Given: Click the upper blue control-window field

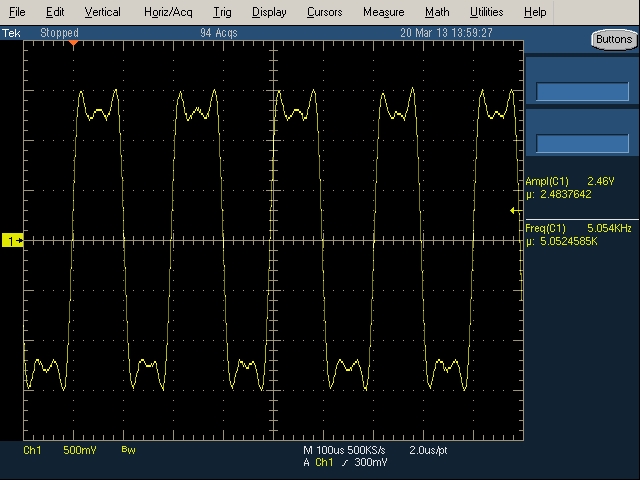Looking at the screenshot, I should click(x=582, y=91).
